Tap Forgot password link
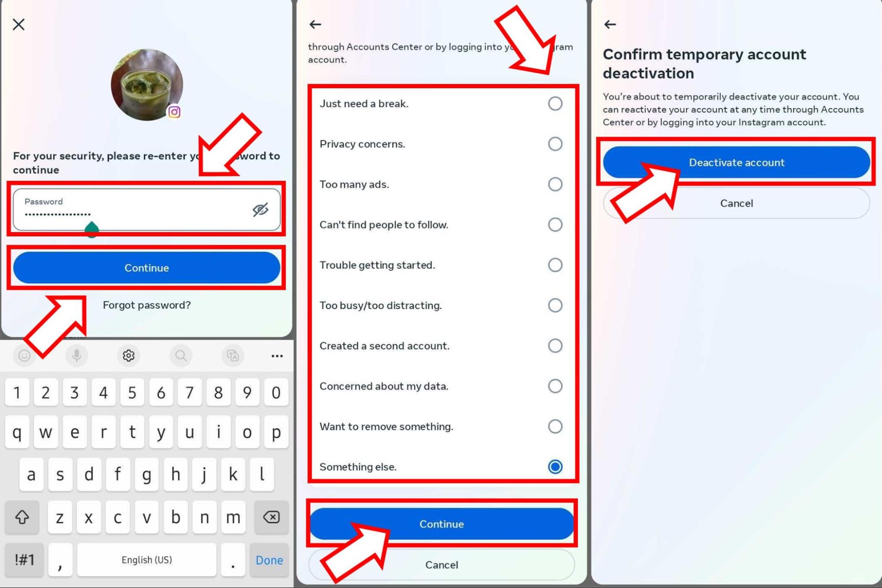 [x=147, y=304]
